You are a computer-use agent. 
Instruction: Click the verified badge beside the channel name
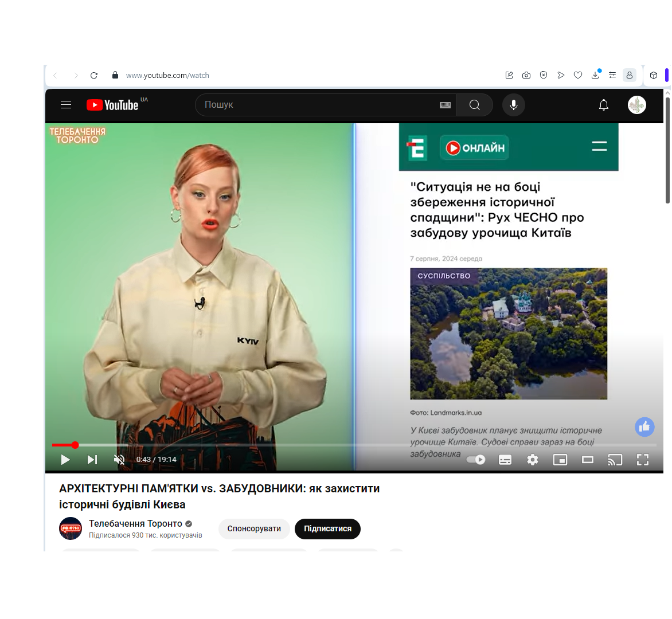(x=189, y=524)
